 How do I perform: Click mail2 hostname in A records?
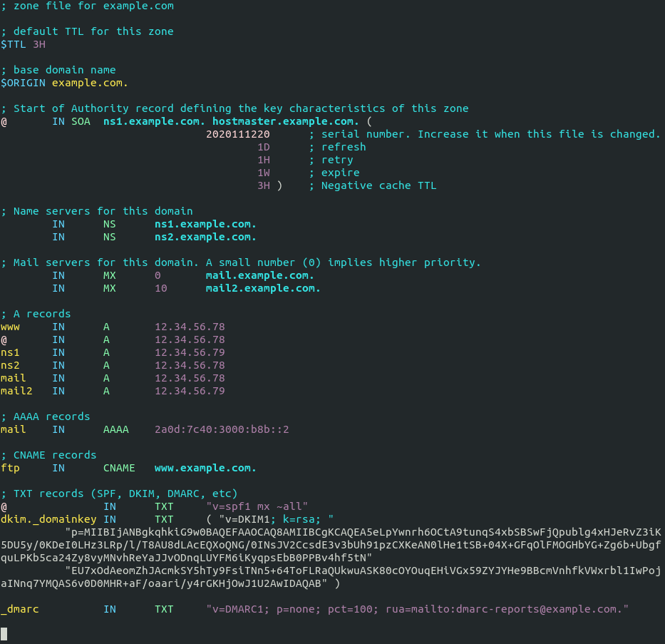coord(16,391)
